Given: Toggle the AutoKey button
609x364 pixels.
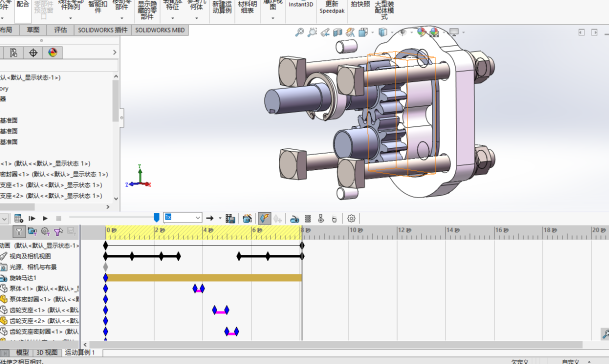Looking at the screenshot, I should point(264,218).
